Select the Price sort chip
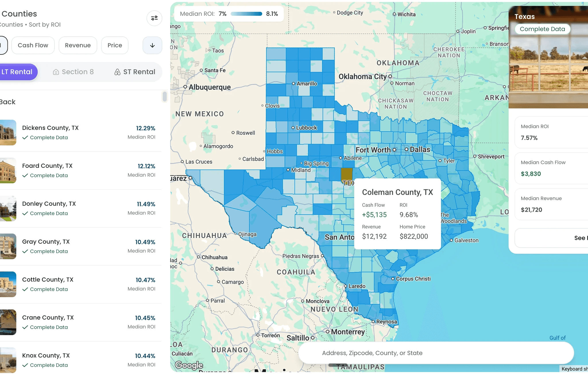The height and width of the screenshot is (374, 588). (115, 45)
